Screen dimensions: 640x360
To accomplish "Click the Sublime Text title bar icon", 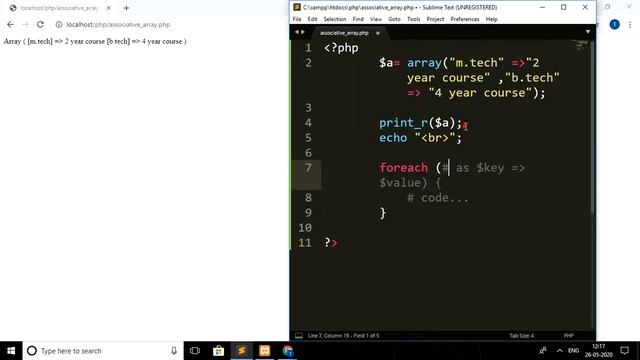I will [297, 7].
